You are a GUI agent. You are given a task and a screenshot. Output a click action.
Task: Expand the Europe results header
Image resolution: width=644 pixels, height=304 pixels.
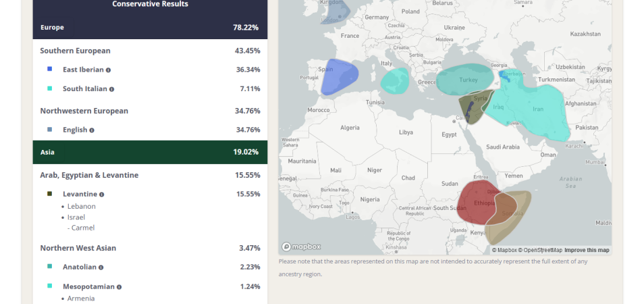[150, 28]
